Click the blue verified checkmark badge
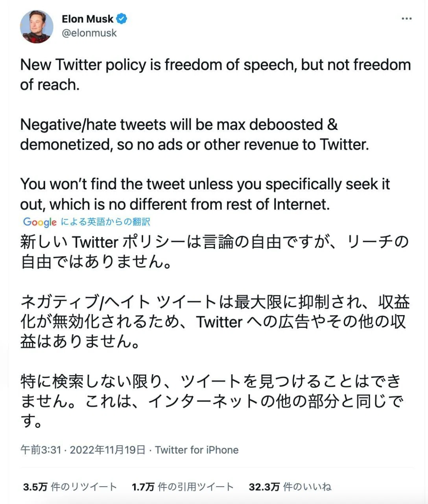428x504 pixels. pyautogui.click(x=122, y=19)
